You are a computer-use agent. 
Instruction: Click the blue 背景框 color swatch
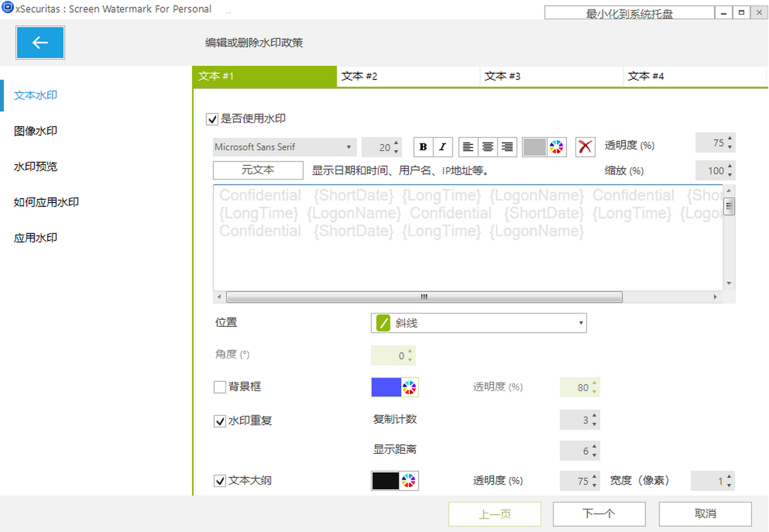386,387
